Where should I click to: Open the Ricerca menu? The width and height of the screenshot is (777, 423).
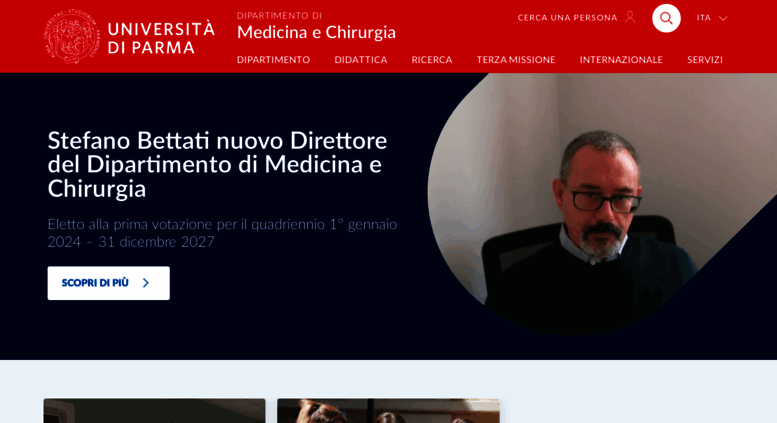[432, 60]
